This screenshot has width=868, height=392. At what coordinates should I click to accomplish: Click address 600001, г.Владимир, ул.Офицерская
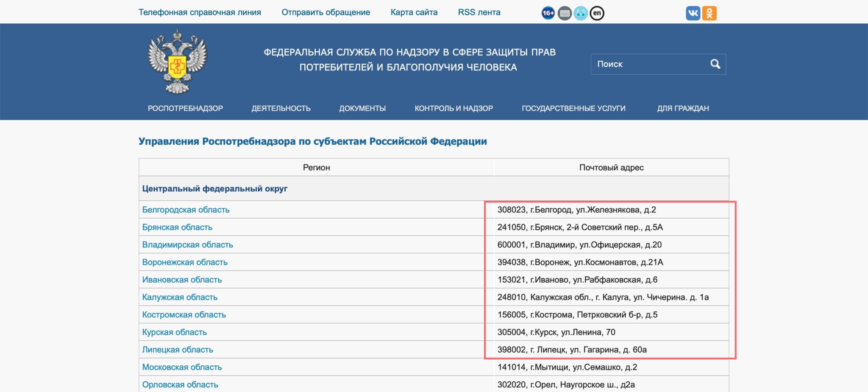(579, 245)
